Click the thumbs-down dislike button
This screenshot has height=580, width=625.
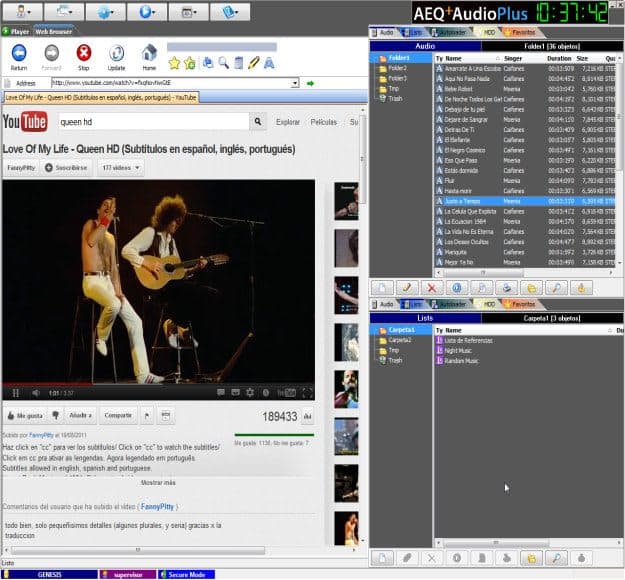tap(55, 416)
